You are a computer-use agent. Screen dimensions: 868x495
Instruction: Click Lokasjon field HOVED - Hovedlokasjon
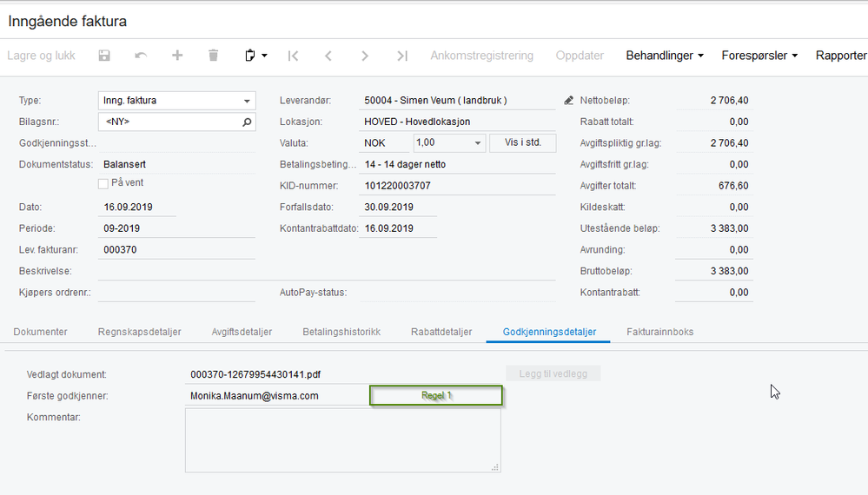tap(457, 122)
